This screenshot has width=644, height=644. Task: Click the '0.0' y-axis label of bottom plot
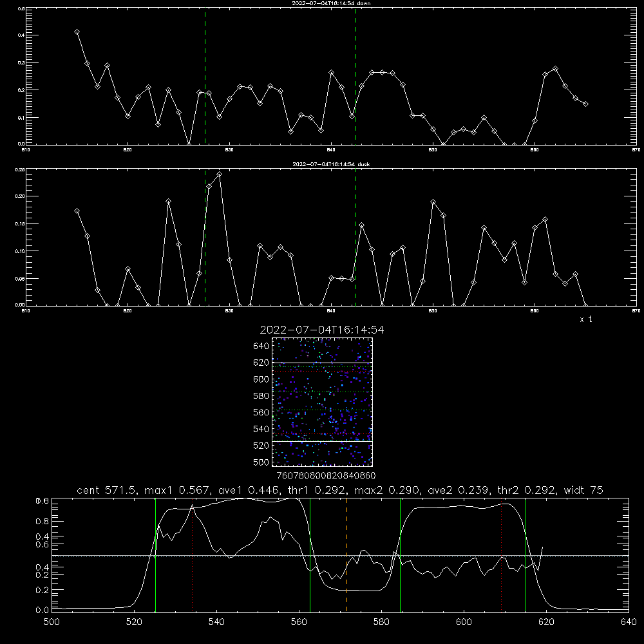click(x=43, y=611)
